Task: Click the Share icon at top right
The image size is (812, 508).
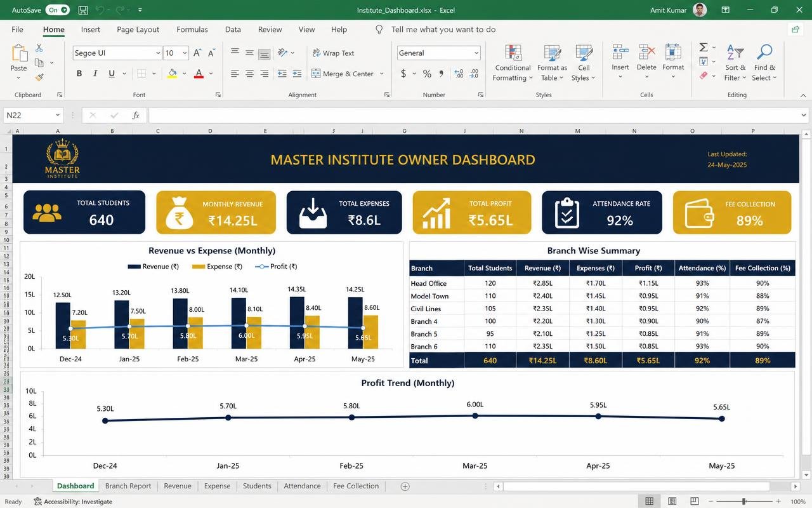Action: tap(795, 29)
